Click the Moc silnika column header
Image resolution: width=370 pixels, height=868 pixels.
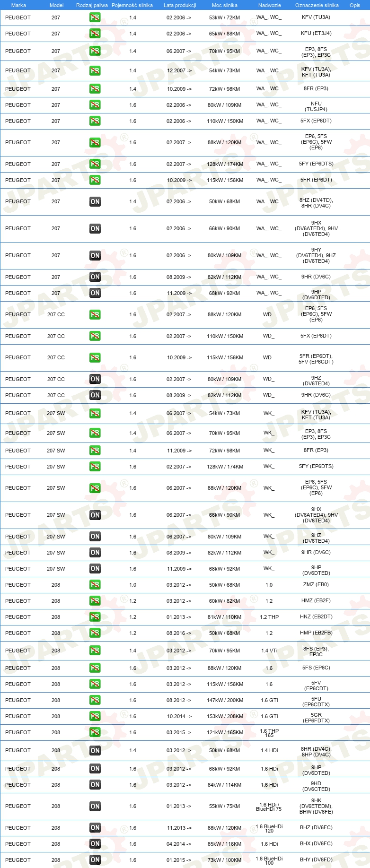click(225, 5)
